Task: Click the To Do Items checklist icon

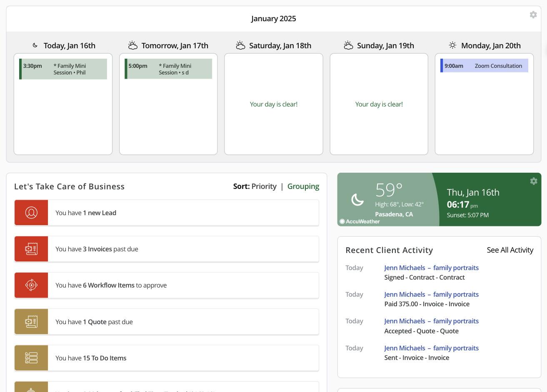Action: pyautogui.click(x=31, y=358)
